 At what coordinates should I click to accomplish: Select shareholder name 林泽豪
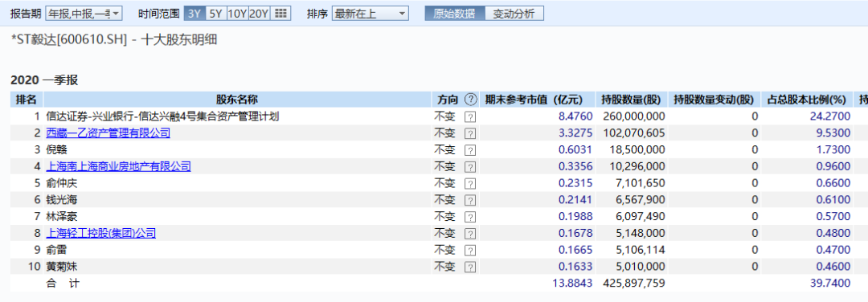point(62,216)
